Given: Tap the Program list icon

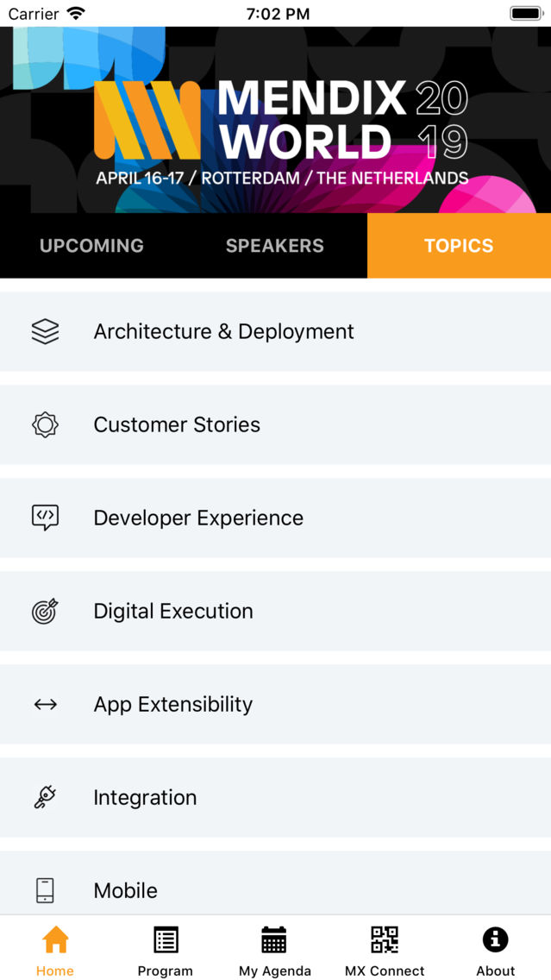Looking at the screenshot, I should pyautogui.click(x=166, y=939).
